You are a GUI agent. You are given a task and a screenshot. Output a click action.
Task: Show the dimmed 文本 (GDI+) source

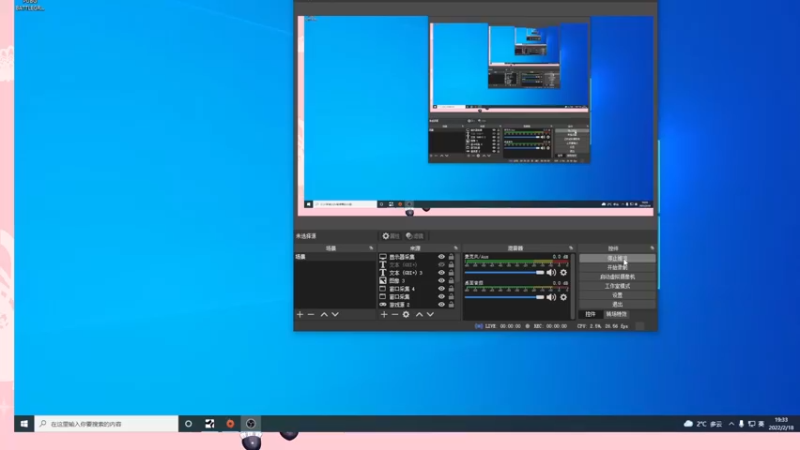(441, 265)
